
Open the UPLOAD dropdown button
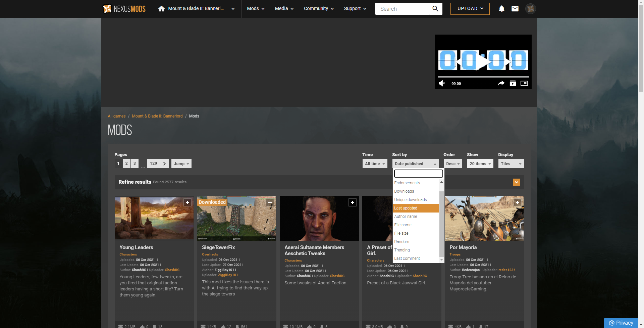(470, 9)
